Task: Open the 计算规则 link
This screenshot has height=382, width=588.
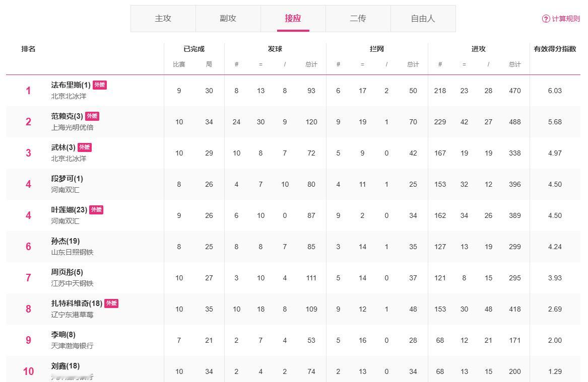Action: point(565,19)
